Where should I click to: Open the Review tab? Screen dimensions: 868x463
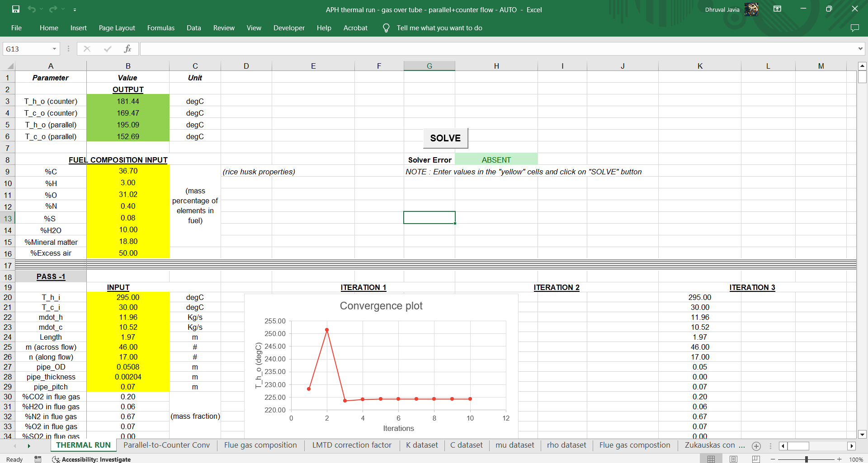(224, 28)
